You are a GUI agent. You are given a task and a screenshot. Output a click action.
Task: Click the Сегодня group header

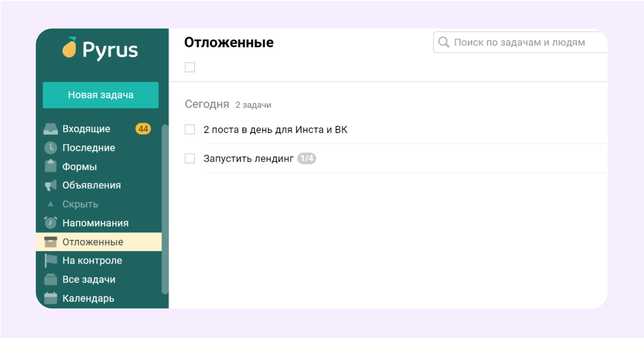(x=207, y=104)
